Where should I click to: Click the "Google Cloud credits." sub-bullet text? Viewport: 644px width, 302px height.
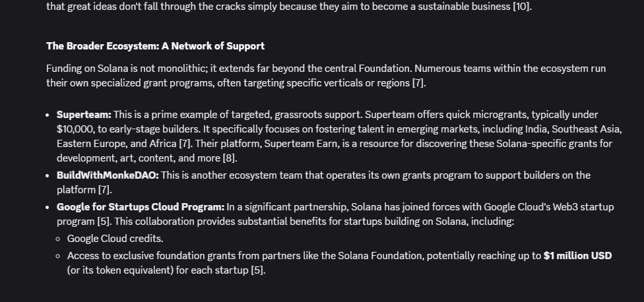115,239
